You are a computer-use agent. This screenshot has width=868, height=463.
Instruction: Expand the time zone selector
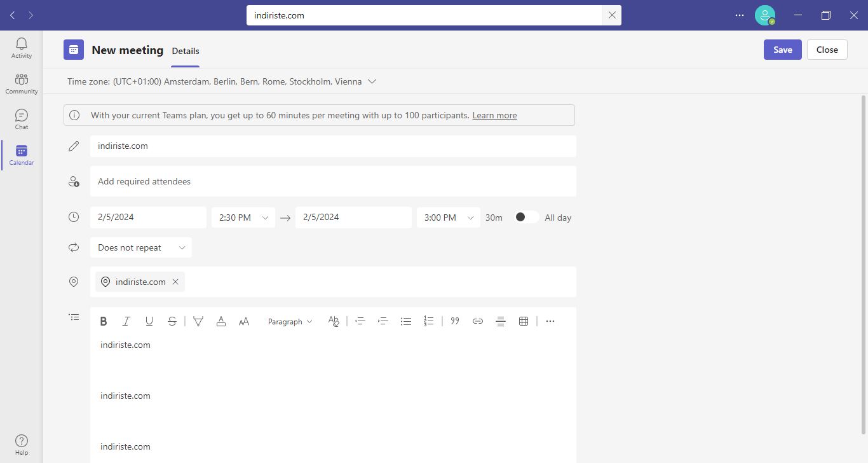point(372,81)
